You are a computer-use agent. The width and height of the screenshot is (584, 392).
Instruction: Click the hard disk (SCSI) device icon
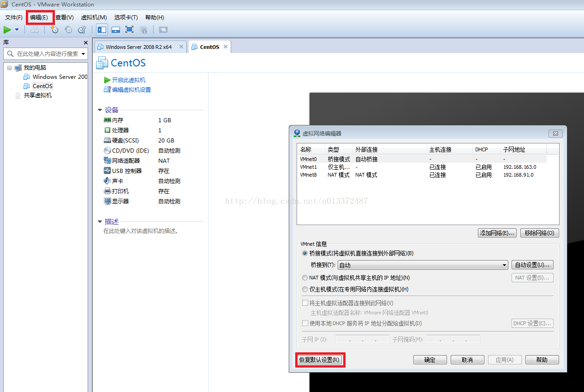pyautogui.click(x=107, y=141)
